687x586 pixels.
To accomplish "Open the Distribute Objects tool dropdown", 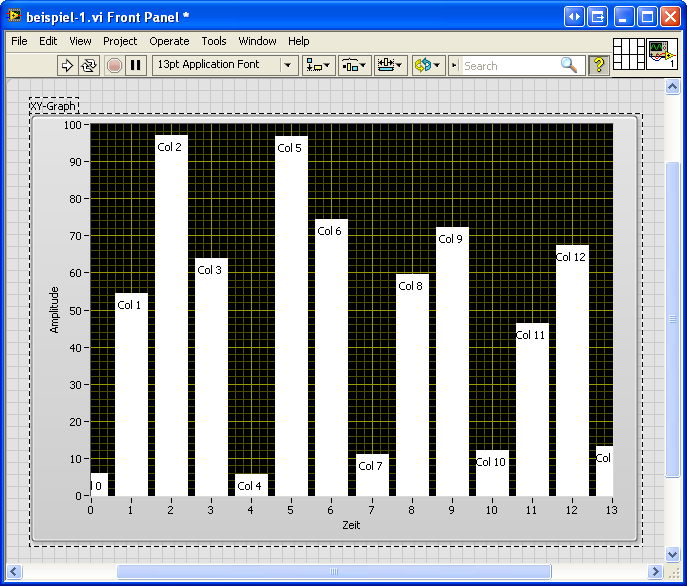I will point(354,66).
